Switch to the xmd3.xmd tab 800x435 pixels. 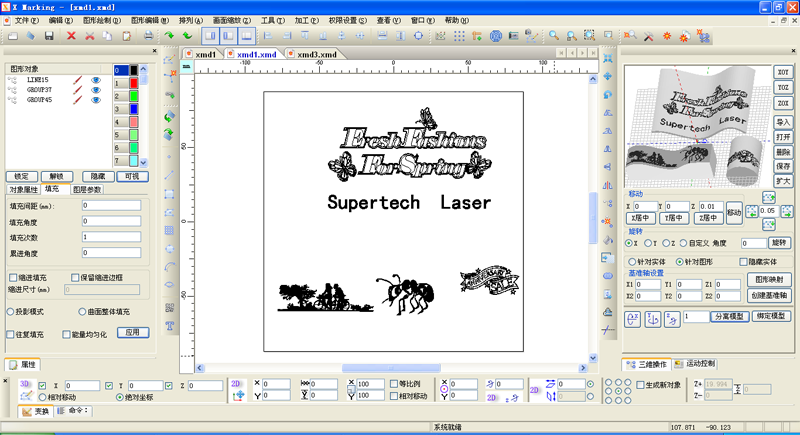click(316, 55)
